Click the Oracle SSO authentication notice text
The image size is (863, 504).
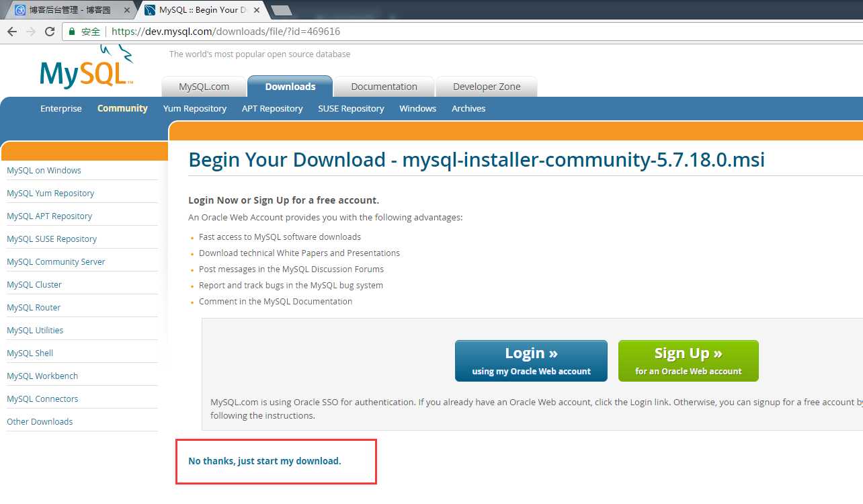click(536, 409)
